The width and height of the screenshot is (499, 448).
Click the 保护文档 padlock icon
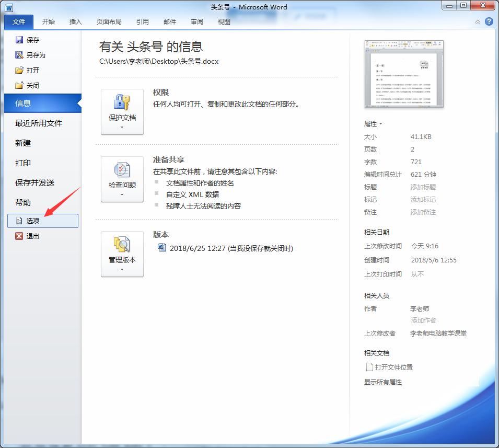pyautogui.click(x=122, y=102)
